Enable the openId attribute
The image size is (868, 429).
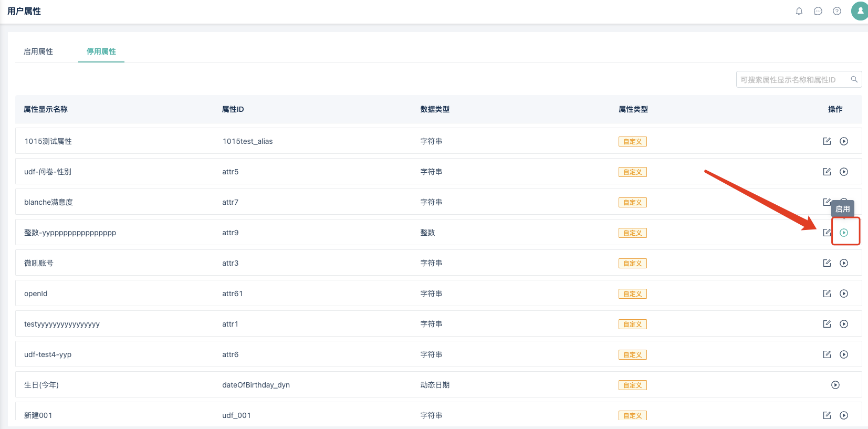tap(844, 294)
